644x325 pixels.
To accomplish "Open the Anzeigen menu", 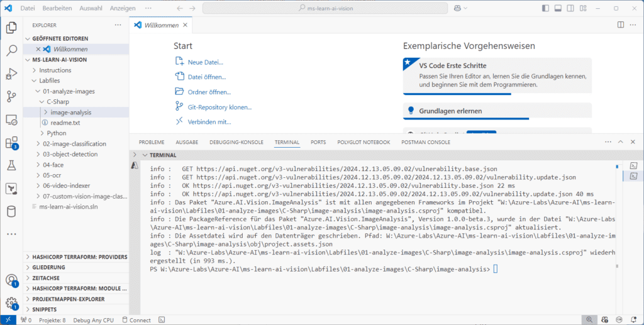I will tap(123, 8).
